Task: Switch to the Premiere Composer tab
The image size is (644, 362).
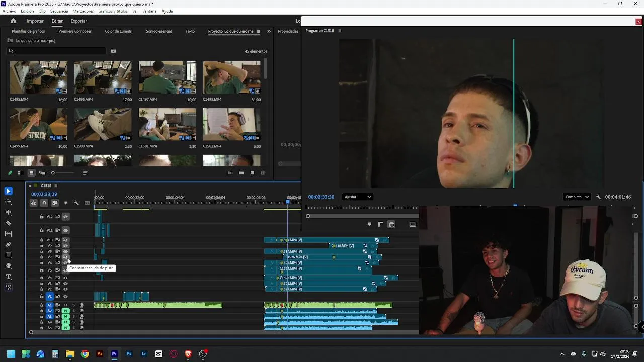Action: click(x=75, y=31)
